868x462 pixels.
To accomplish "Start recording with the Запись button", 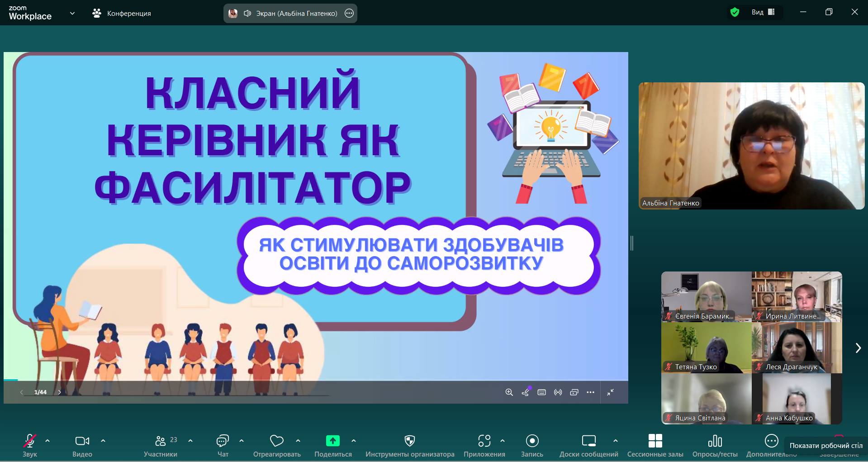I will pos(532,445).
